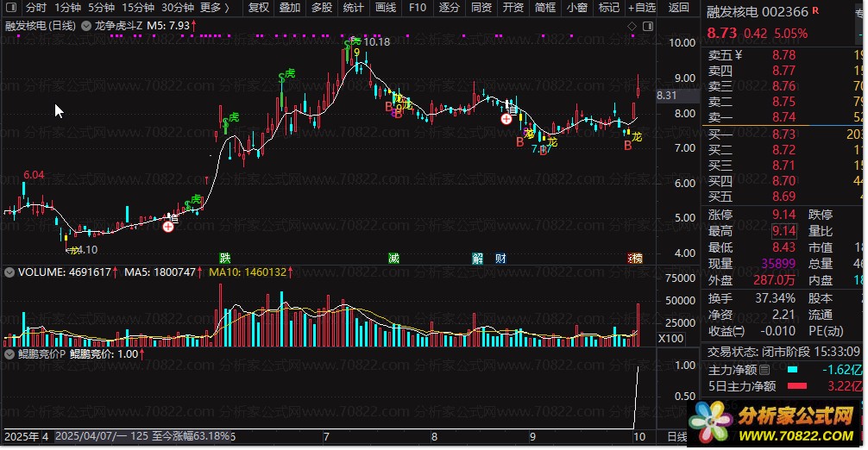868x450 pixels.
Task: Click the 换手 turnover 37.34%
Action: [775, 298]
